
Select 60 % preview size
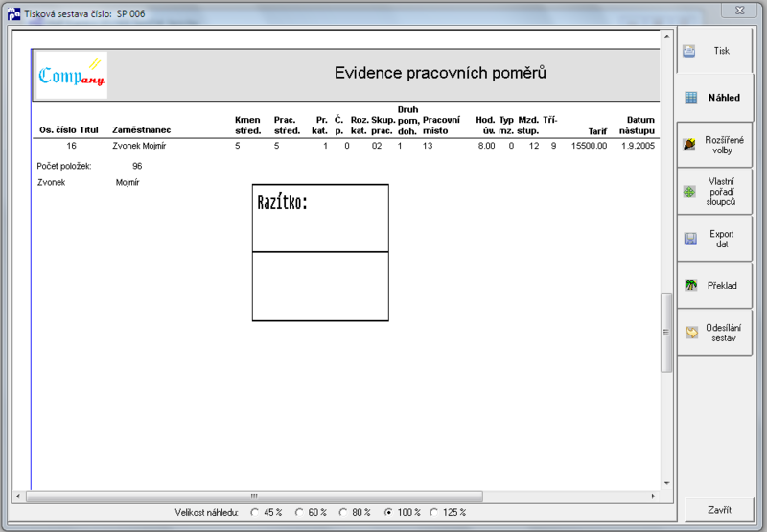pos(299,513)
